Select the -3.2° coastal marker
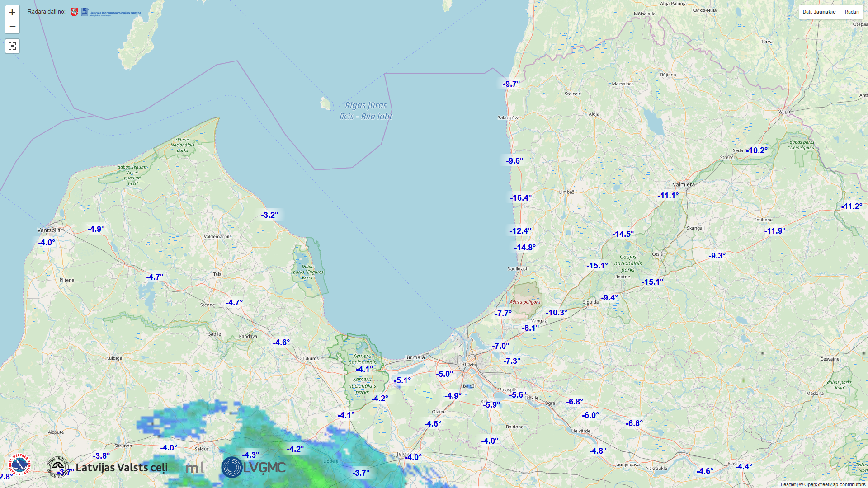868x488 pixels. (x=269, y=215)
